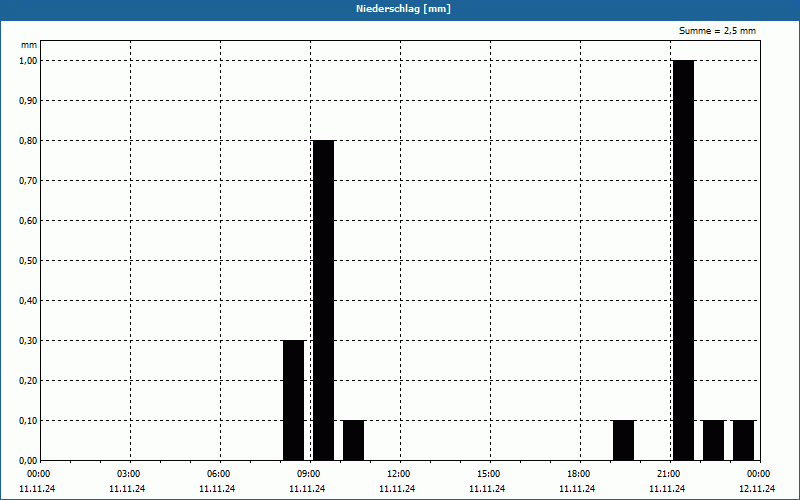Click the Summe = 2,5 mm label
Screen dimensions: 800x500
tap(717, 31)
